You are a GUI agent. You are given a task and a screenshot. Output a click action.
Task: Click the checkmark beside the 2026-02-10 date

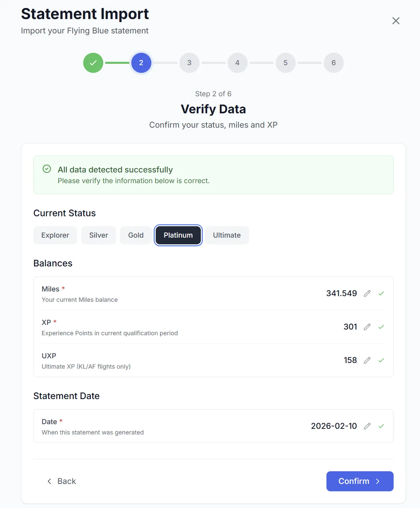click(x=381, y=426)
